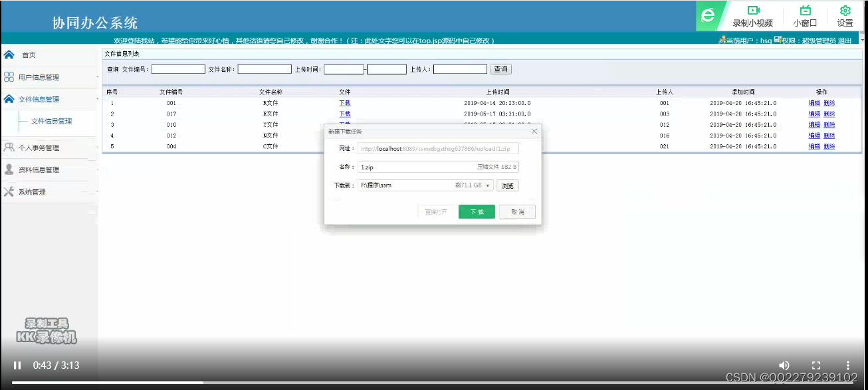Mute the video with the speaker icon
868x390 pixels.
point(784,365)
